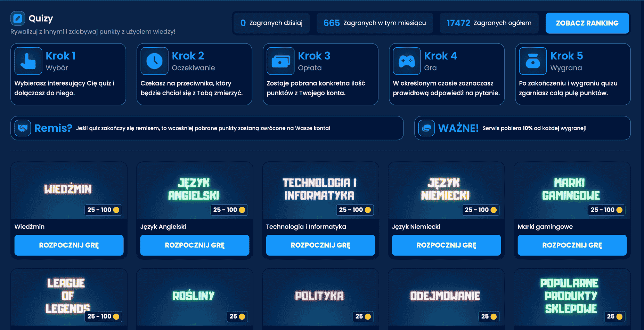Start the Technologia i Informatyka game
Screen dimensions: 644x330
click(x=320, y=245)
